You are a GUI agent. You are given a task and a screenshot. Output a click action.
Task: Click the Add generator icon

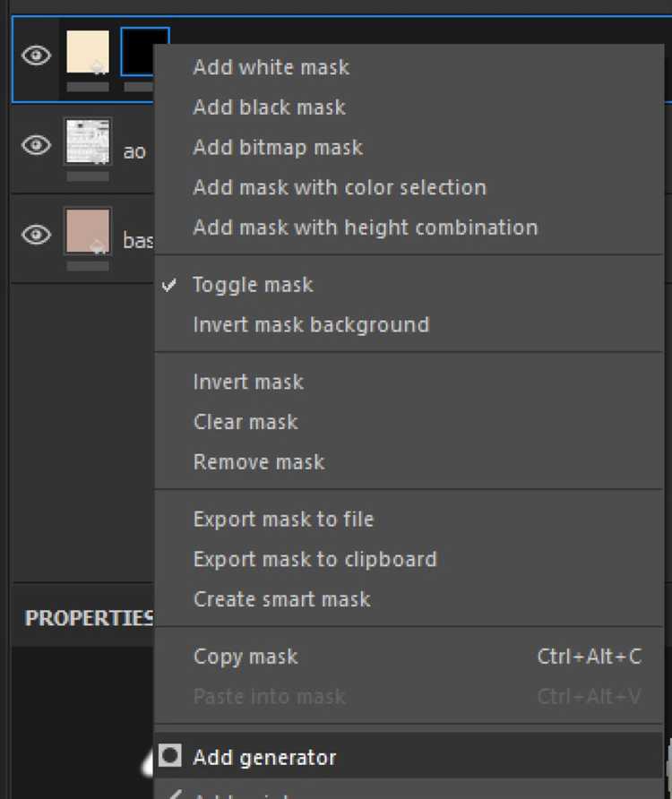pos(170,756)
